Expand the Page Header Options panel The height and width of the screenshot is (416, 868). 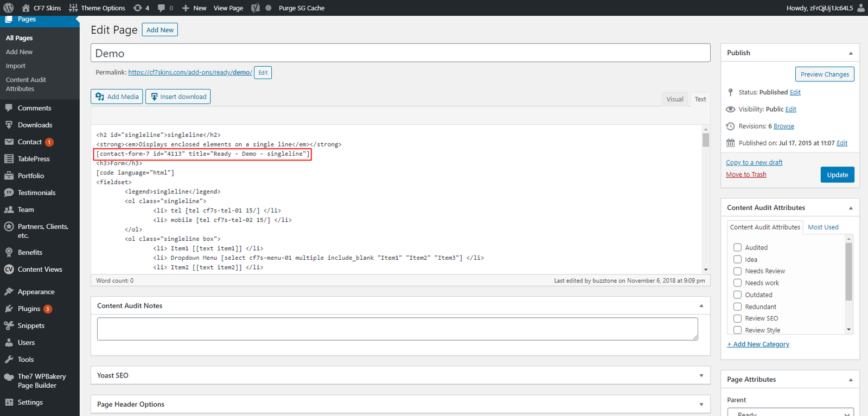point(701,404)
